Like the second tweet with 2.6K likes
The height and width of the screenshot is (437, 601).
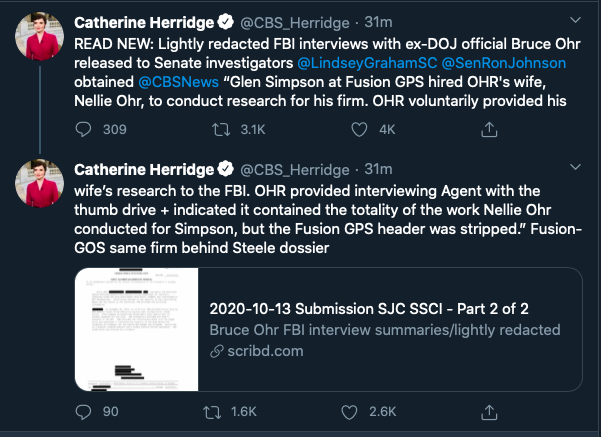[350, 411]
